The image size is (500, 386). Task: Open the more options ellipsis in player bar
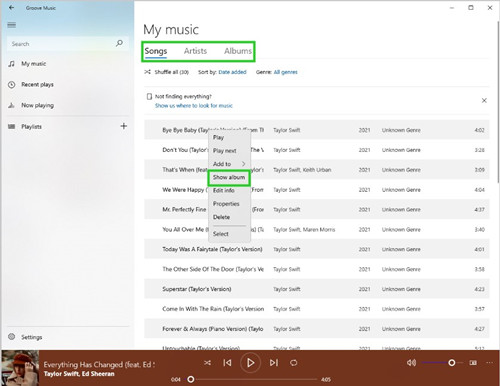pyautogui.click(x=489, y=362)
